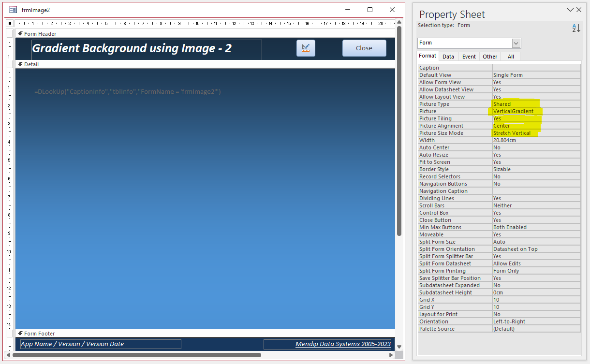Click the alphabetical sort A-Z icon
The width and height of the screenshot is (590, 364).
(x=576, y=28)
